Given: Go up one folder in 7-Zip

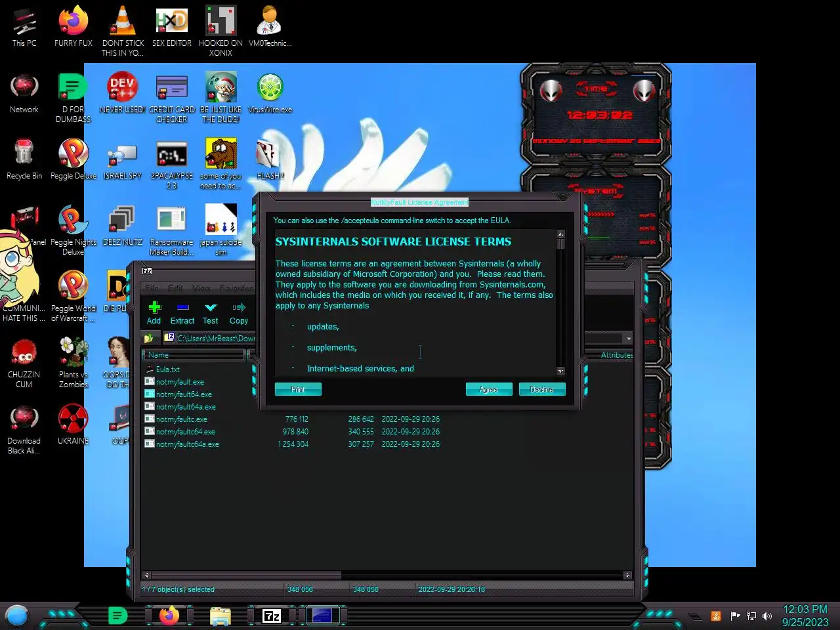Looking at the screenshot, I should point(149,338).
